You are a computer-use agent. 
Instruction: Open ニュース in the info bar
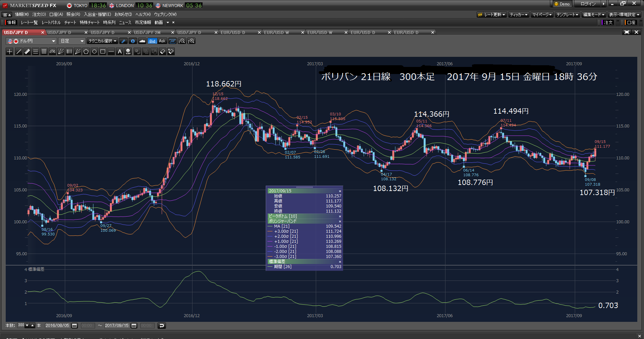(x=125, y=23)
